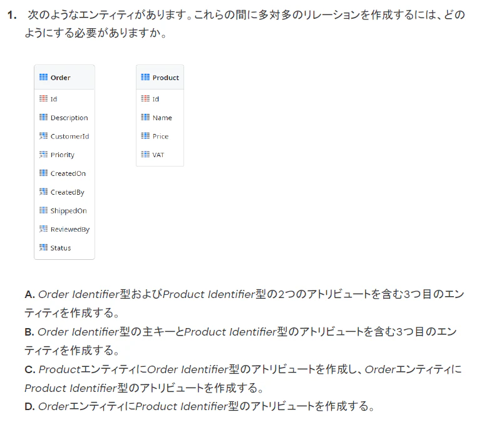The width and height of the screenshot is (504, 427).
Task: Select the Description attribute in Order
Action: pyautogui.click(x=69, y=118)
